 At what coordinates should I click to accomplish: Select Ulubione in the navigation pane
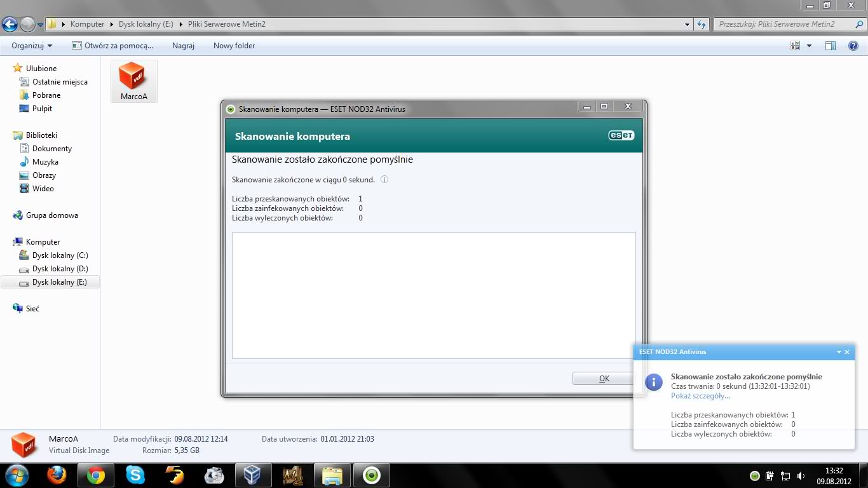pyautogui.click(x=41, y=68)
